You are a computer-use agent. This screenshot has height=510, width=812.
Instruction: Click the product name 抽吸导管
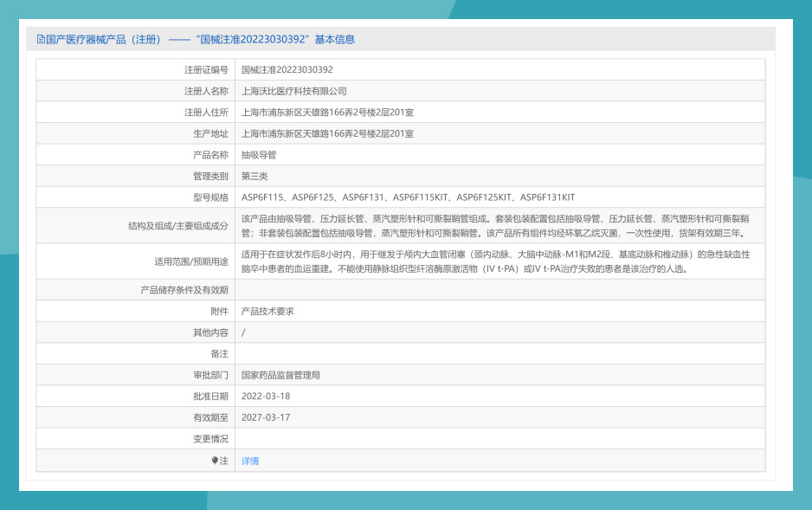tap(259, 155)
